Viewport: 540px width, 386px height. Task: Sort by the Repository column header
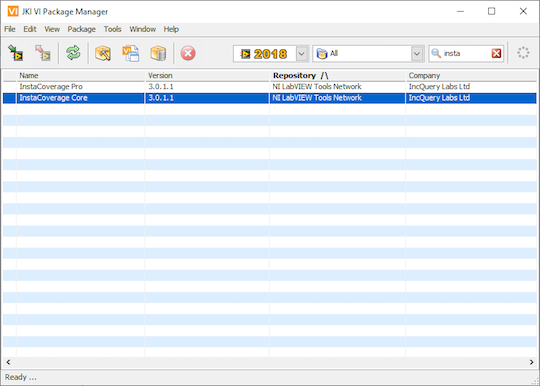(x=338, y=76)
